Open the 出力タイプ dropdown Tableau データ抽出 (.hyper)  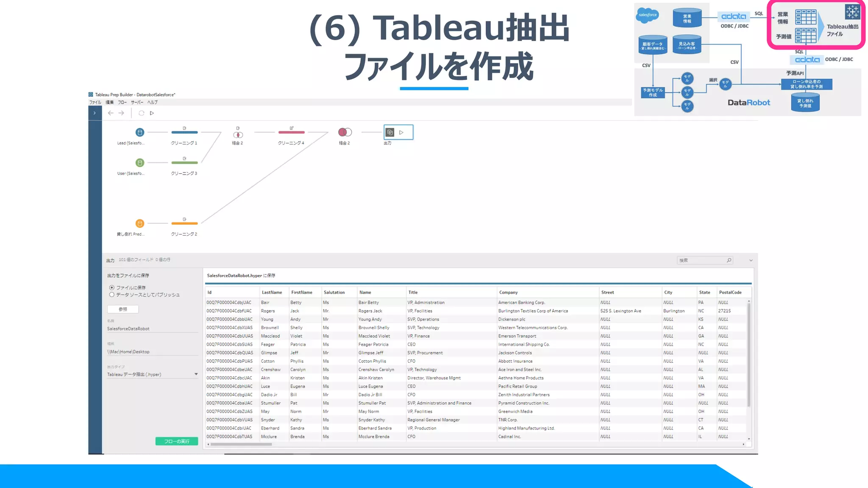point(153,374)
